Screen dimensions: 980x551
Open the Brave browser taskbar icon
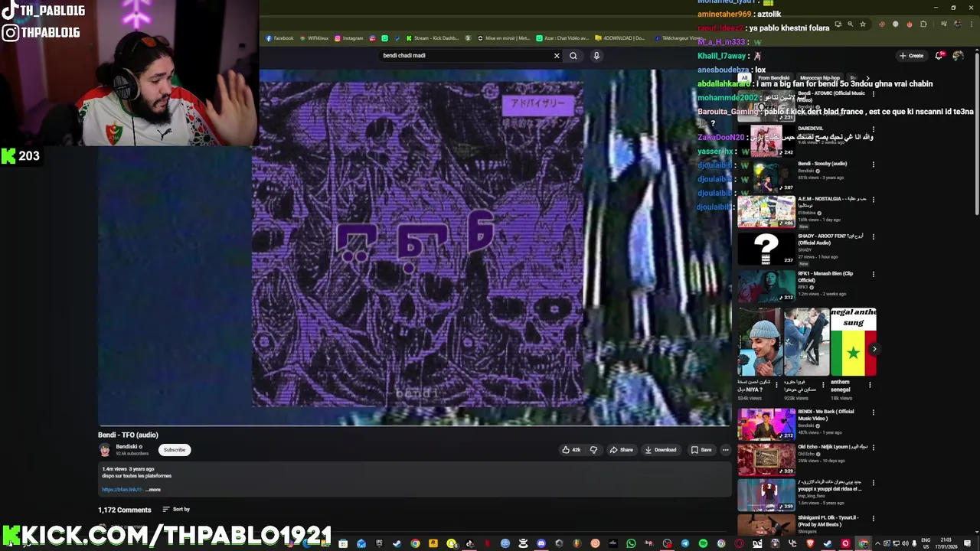[810, 543]
